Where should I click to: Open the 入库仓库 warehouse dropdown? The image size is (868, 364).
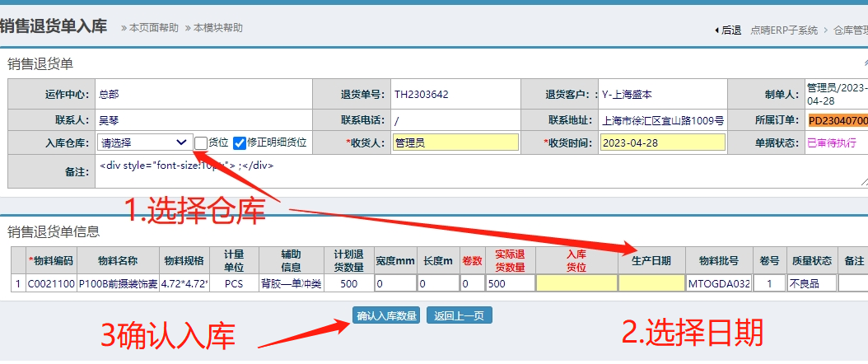[144, 142]
